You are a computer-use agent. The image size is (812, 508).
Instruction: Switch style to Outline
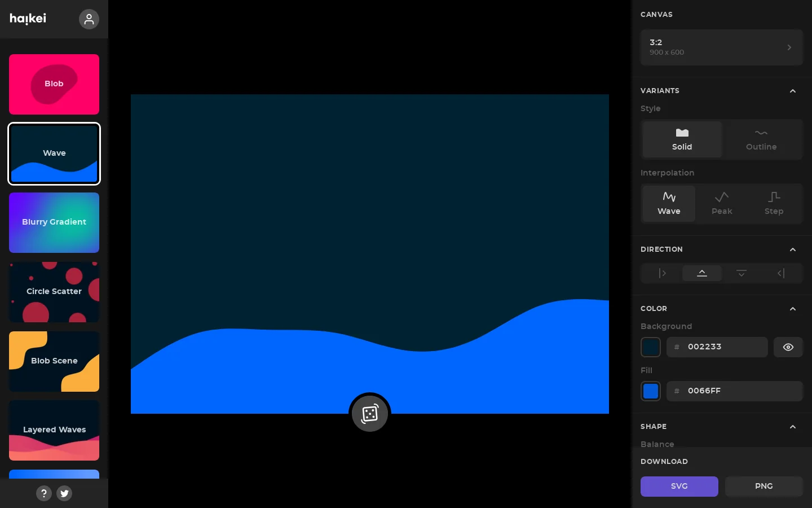point(761,139)
